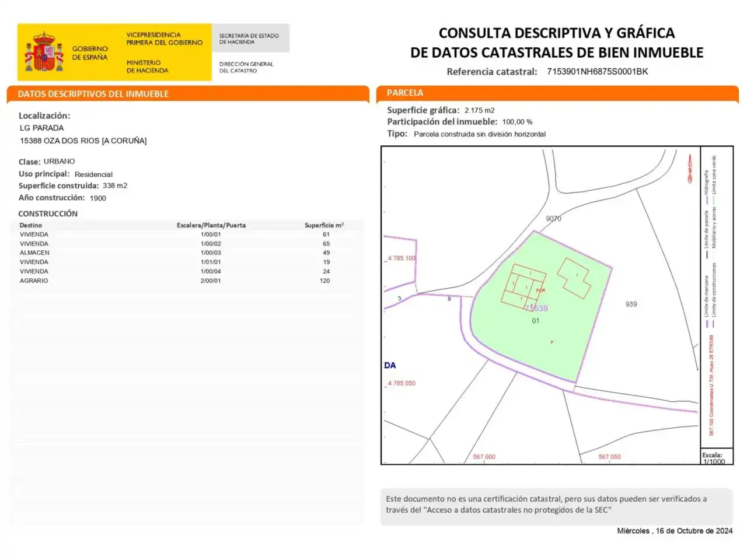Click 'MINISTERIO DE HACIENDA' in header
Image resolution: width=747 pixels, height=560 pixels.
[147, 66]
